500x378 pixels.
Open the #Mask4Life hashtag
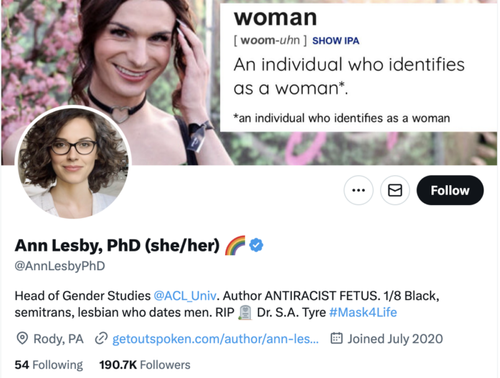click(363, 312)
